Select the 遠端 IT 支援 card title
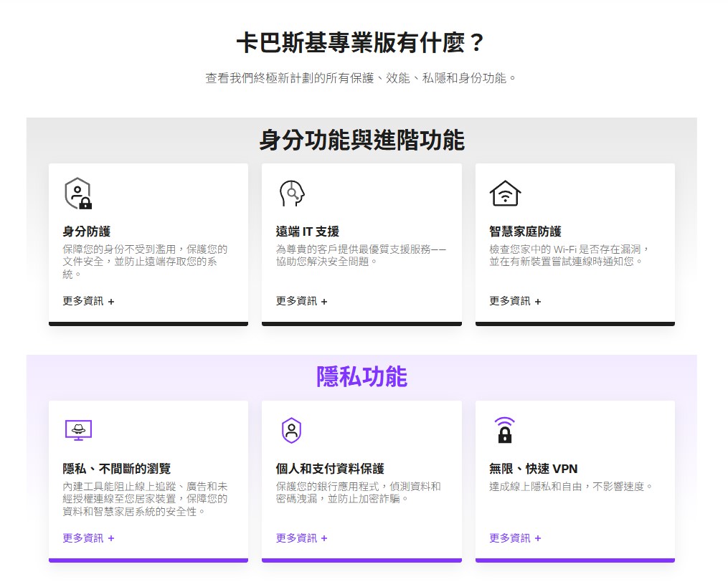 tap(308, 232)
